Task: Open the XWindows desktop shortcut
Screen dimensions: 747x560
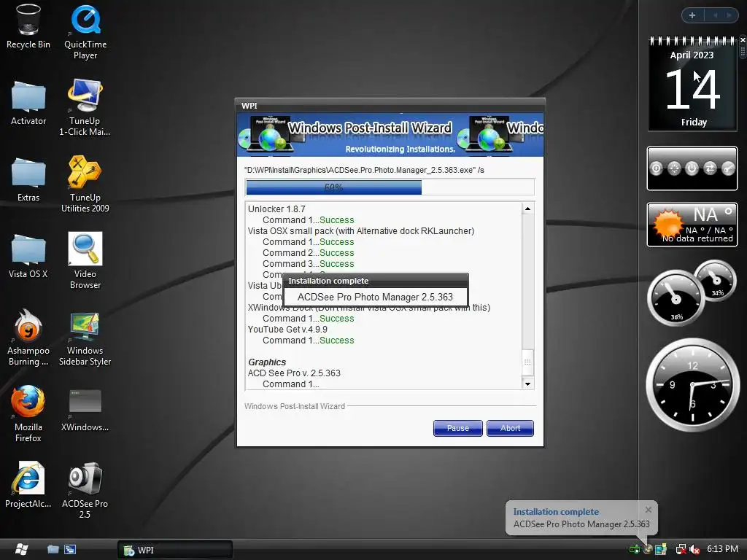Action: point(85,411)
